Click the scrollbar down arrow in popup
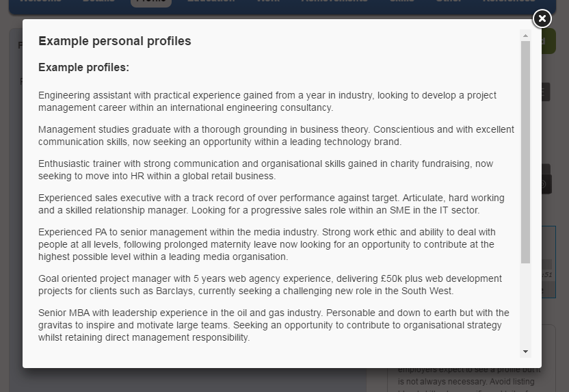The height and width of the screenshot is (392, 569). tap(525, 352)
